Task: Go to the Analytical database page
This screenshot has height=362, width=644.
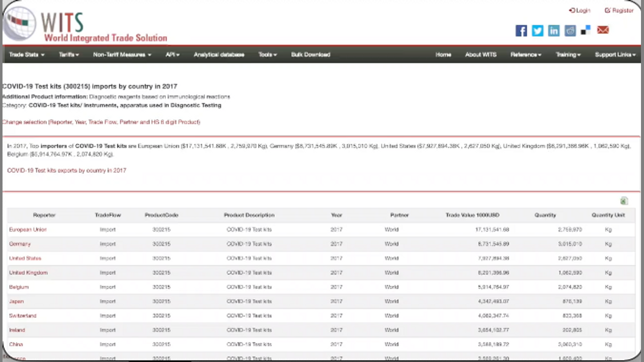Action: [x=219, y=54]
